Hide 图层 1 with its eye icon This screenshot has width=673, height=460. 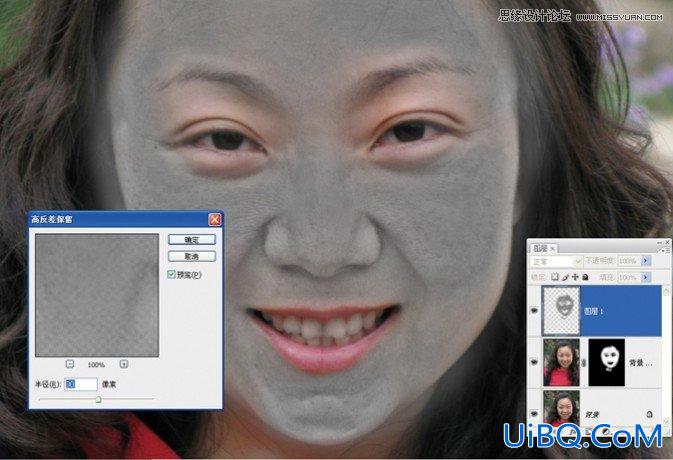[534, 311]
